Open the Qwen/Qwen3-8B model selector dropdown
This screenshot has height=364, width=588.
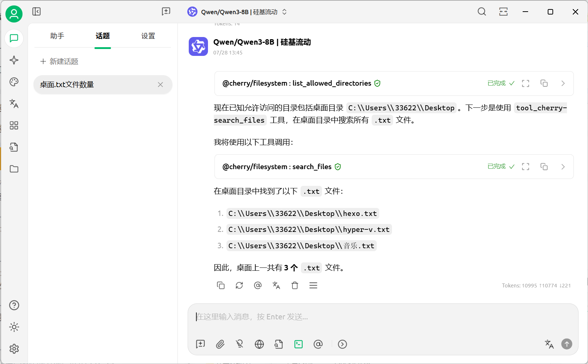click(237, 12)
